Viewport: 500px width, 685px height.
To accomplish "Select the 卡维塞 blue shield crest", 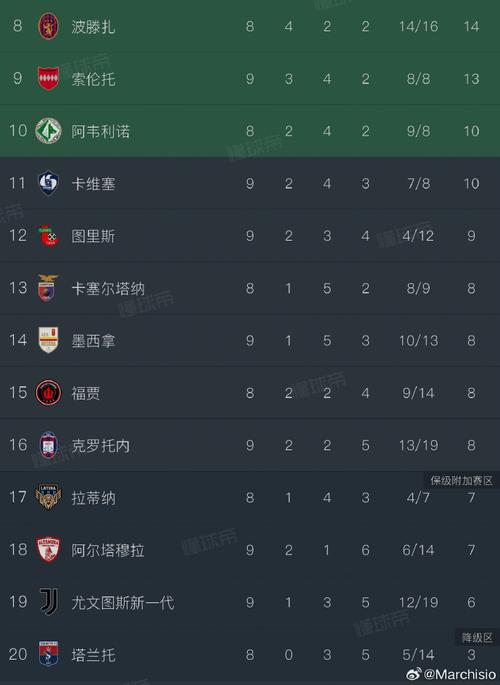I will 48,183.
